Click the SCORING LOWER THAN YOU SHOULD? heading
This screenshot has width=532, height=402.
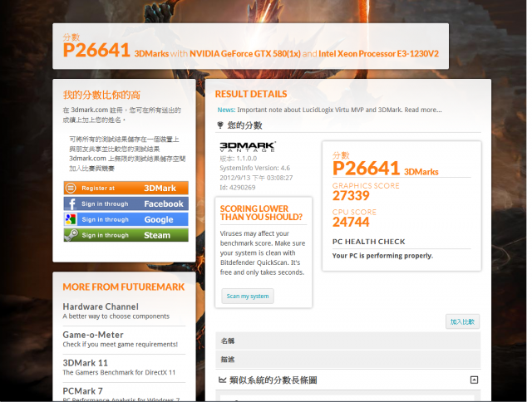261,213
